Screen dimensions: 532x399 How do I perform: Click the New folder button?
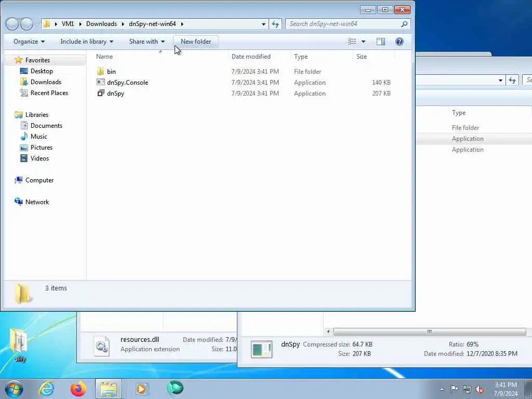[x=196, y=42]
